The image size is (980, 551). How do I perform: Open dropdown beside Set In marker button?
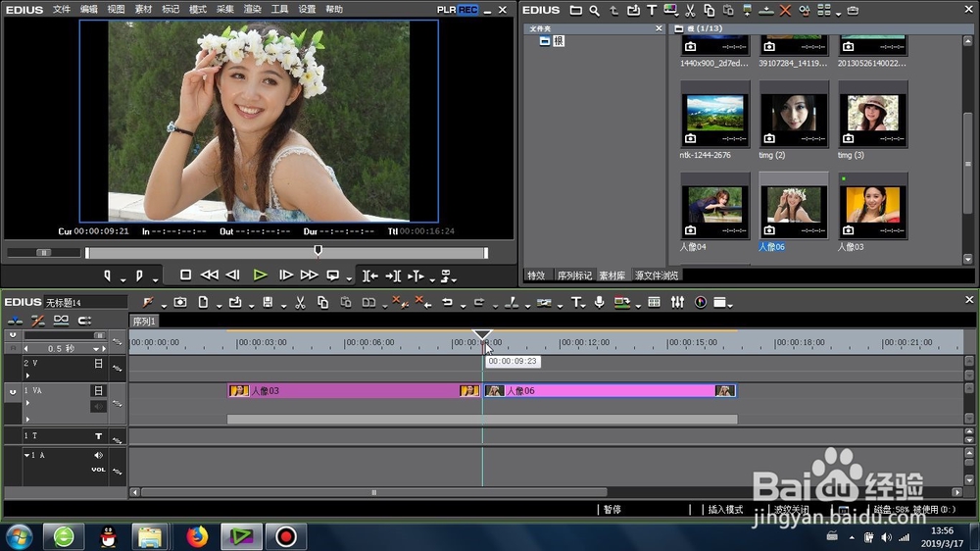coord(122,278)
